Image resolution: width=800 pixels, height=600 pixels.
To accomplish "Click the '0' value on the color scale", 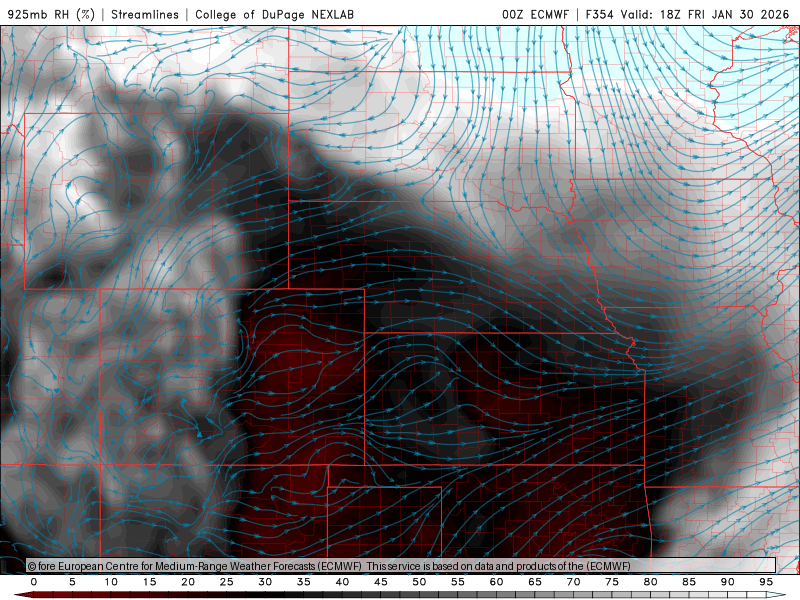I will tap(34, 582).
